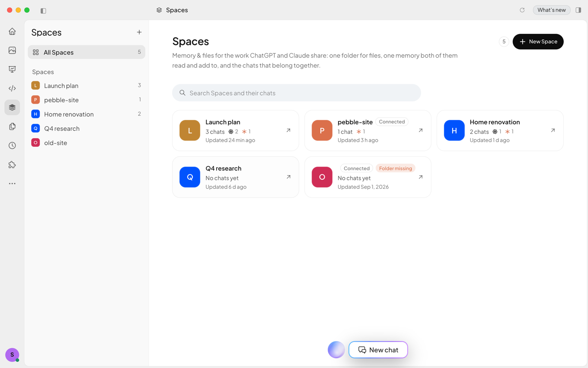
Task: Click the glowing orb beside New chat
Action: (336, 350)
